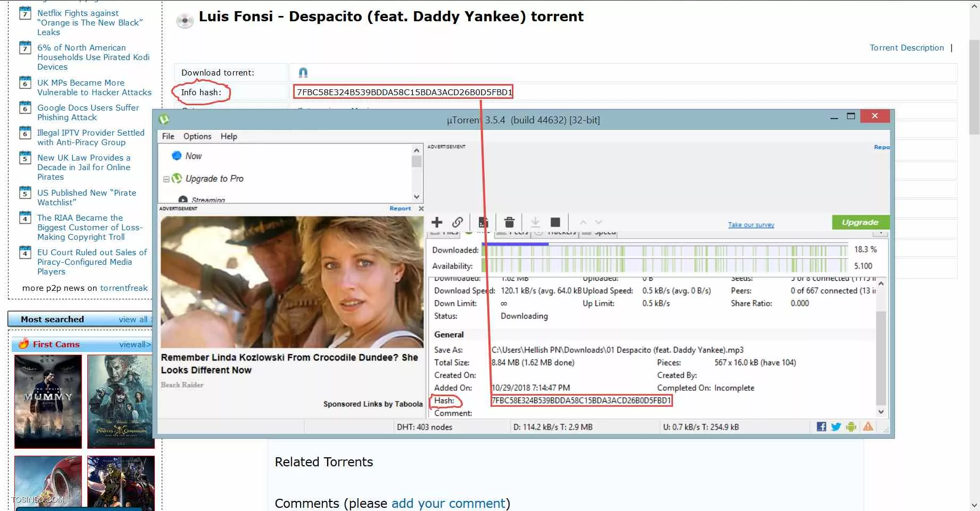Click the Availability pieces bar
The image size is (980, 511).
pyautogui.click(x=665, y=265)
